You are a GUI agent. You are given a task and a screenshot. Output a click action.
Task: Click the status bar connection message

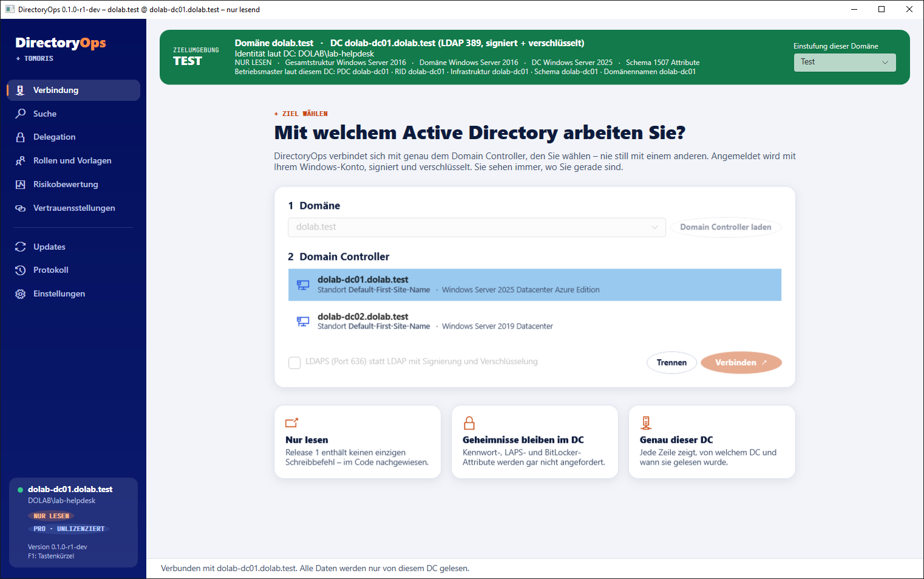[315, 569]
